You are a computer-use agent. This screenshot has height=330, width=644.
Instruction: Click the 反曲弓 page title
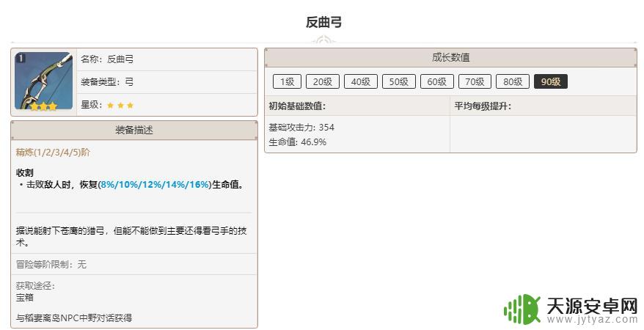(323, 22)
